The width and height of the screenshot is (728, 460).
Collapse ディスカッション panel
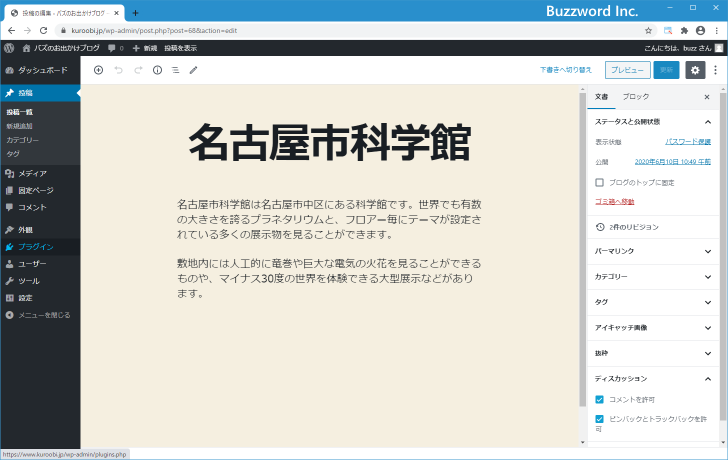coord(653,379)
